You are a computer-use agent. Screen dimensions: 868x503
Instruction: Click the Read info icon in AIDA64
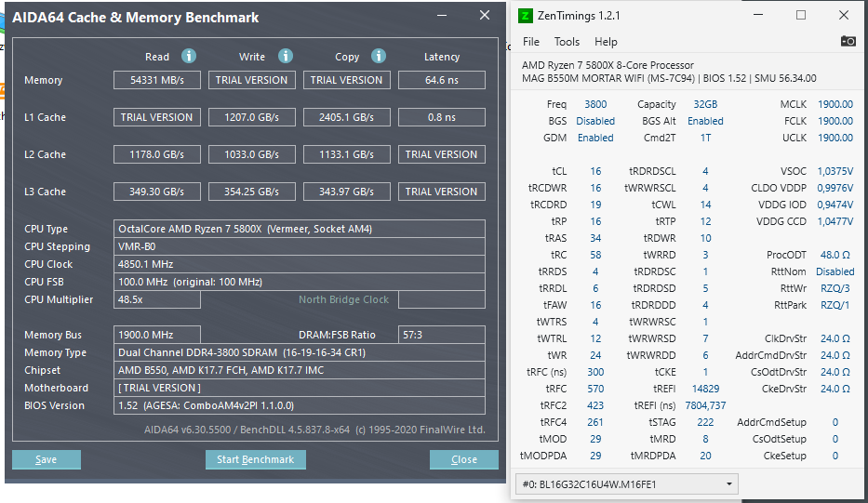pyautogui.click(x=189, y=57)
